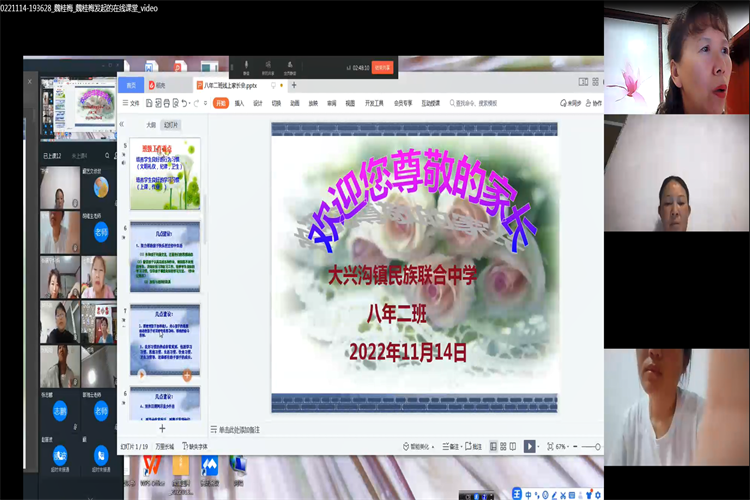Click the shared screen preview thumbnail
The image size is (750, 500).
tap(78, 108)
